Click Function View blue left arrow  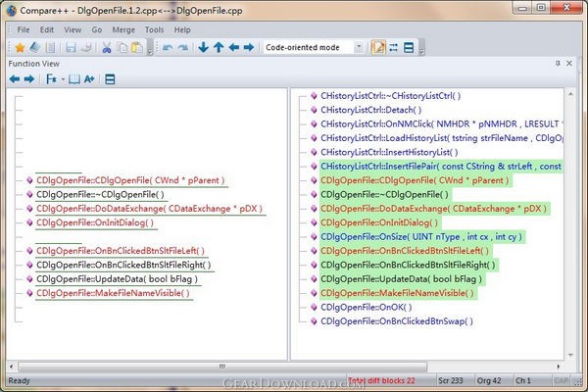14,78
